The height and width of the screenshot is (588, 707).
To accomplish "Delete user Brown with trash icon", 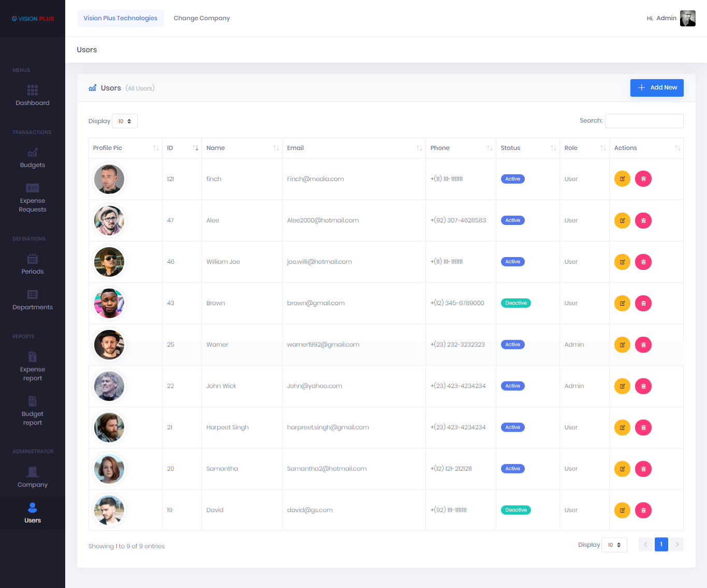I will tap(643, 303).
